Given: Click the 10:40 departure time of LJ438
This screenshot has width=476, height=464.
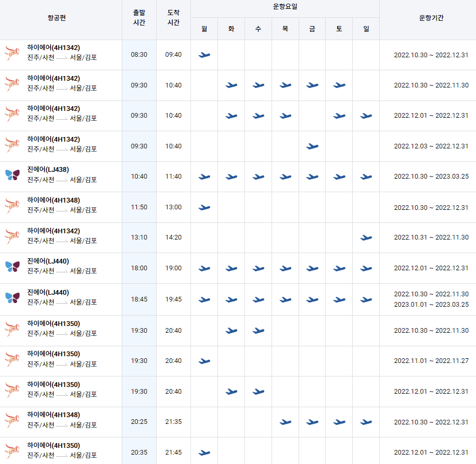Looking at the screenshot, I should (139, 177).
